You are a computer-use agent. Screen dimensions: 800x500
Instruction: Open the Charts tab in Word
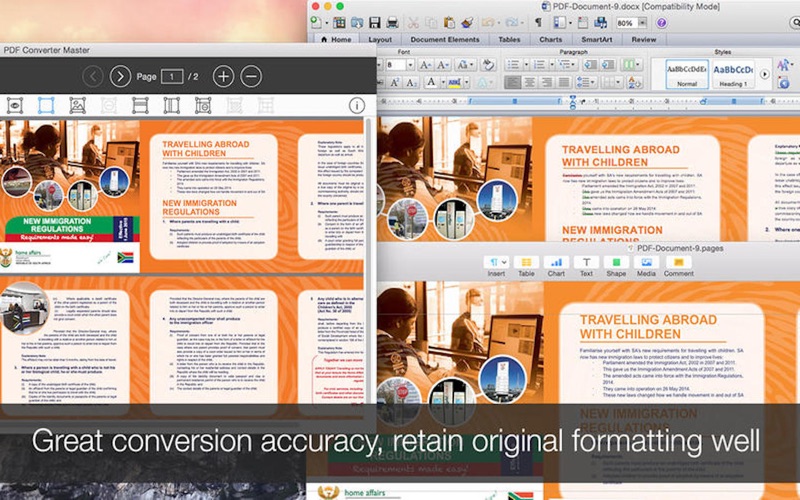[x=551, y=39]
